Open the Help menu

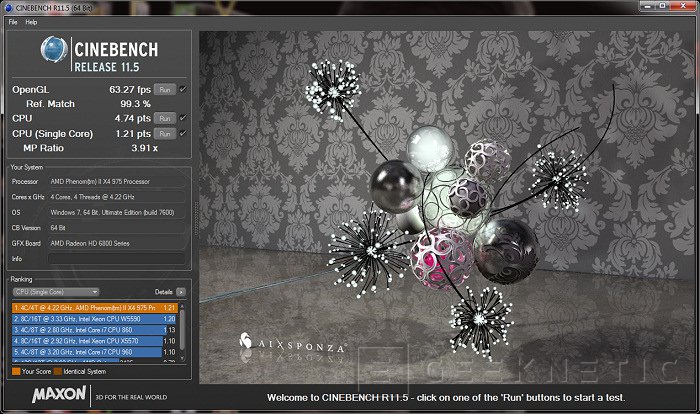coord(31,22)
